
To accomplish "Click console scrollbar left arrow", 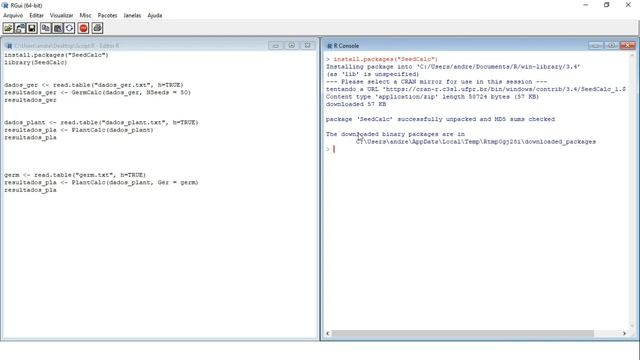I will point(328,333).
